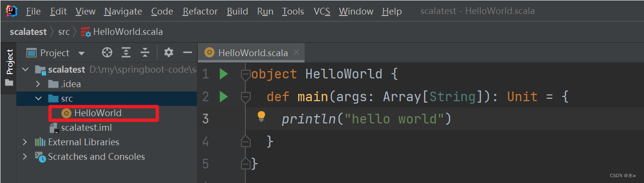644x183 pixels.
Task: Expand Scratches and Consoles chevron
Action: pos(25,156)
